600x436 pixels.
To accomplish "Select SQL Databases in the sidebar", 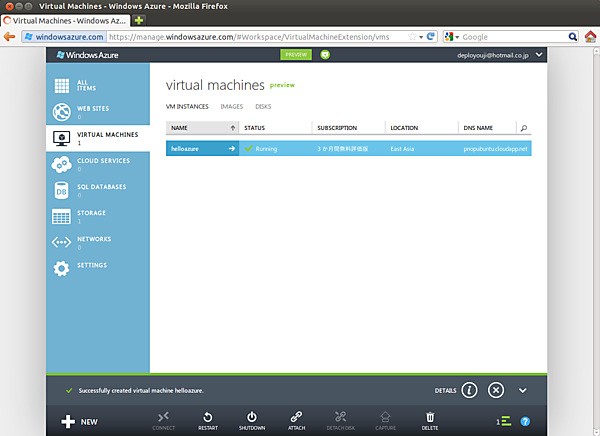I will (x=98, y=188).
